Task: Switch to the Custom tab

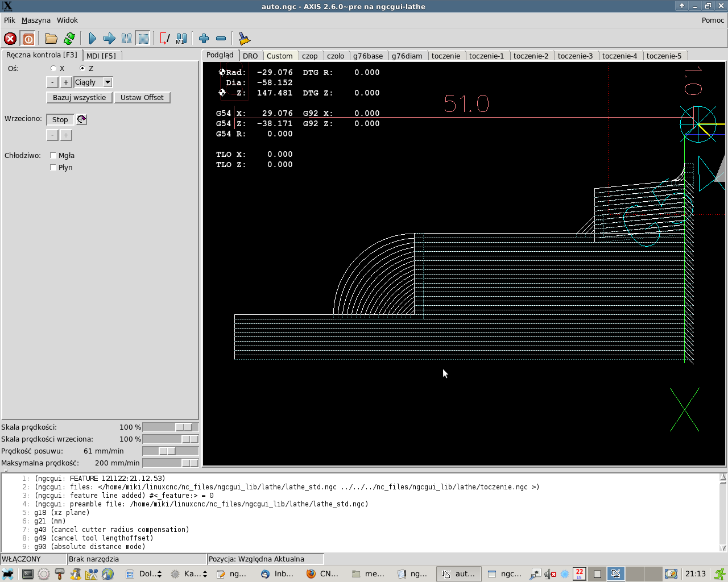Action: pyautogui.click(x=280, y=56)
